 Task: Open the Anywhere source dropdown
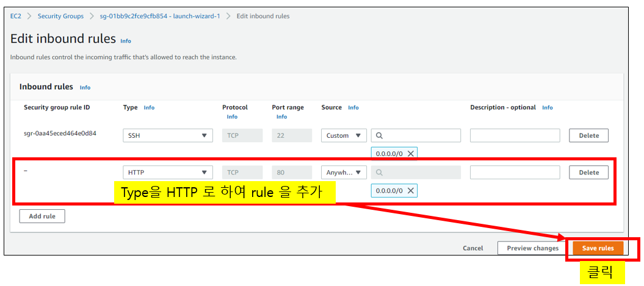(344, 173)
